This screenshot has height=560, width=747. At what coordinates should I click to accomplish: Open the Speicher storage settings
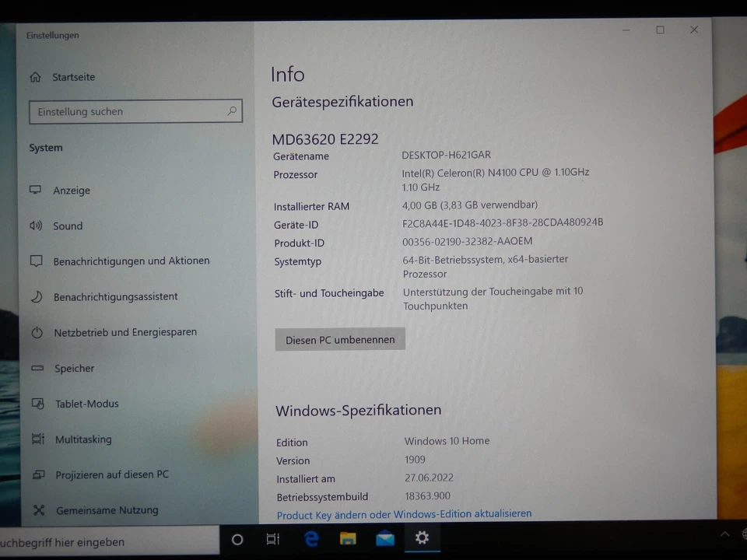click(x=74, y=368)
